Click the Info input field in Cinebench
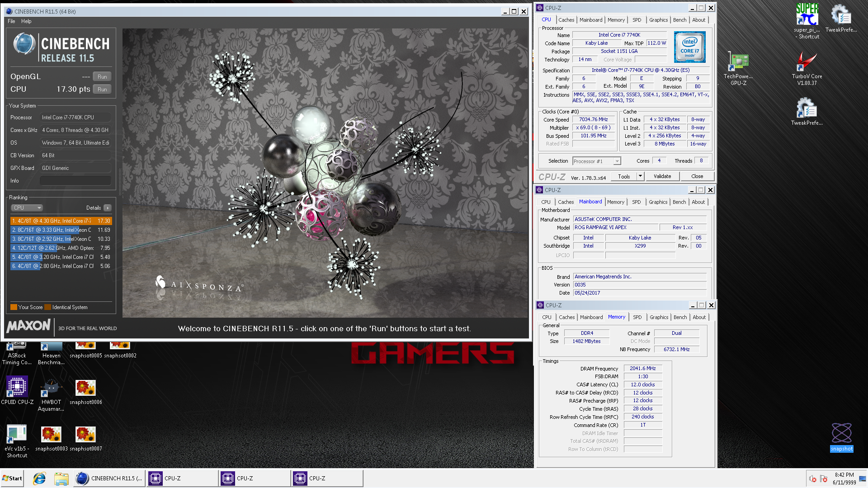868x488 pixels. click(x=75, y=181)
